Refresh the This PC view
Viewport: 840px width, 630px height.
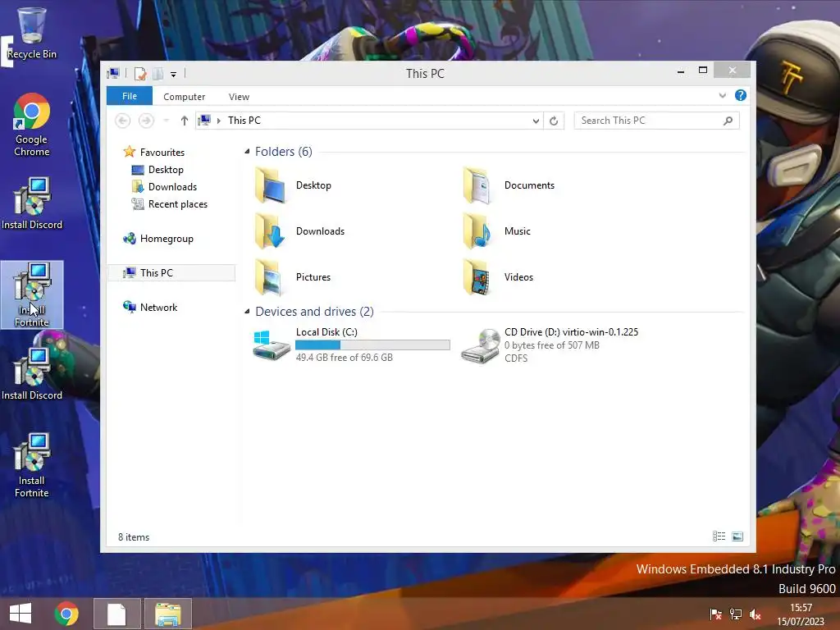click(554, 121)
